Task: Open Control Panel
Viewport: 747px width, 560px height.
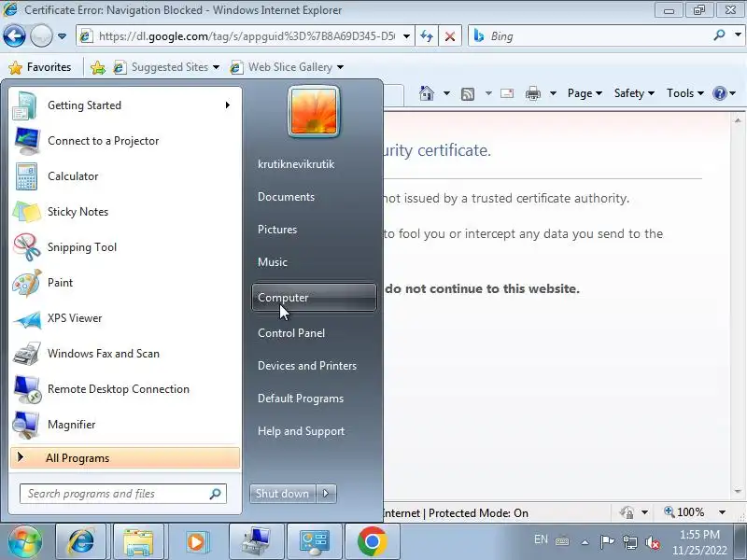Action: (291, 333)
